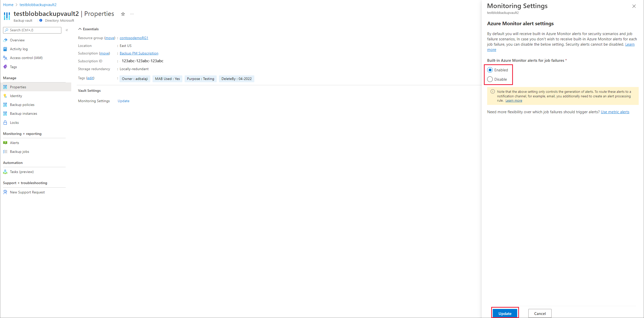Screen dimensions: 644x318
Task: Open Support and troubleshooting section
Action: (25, 183)
